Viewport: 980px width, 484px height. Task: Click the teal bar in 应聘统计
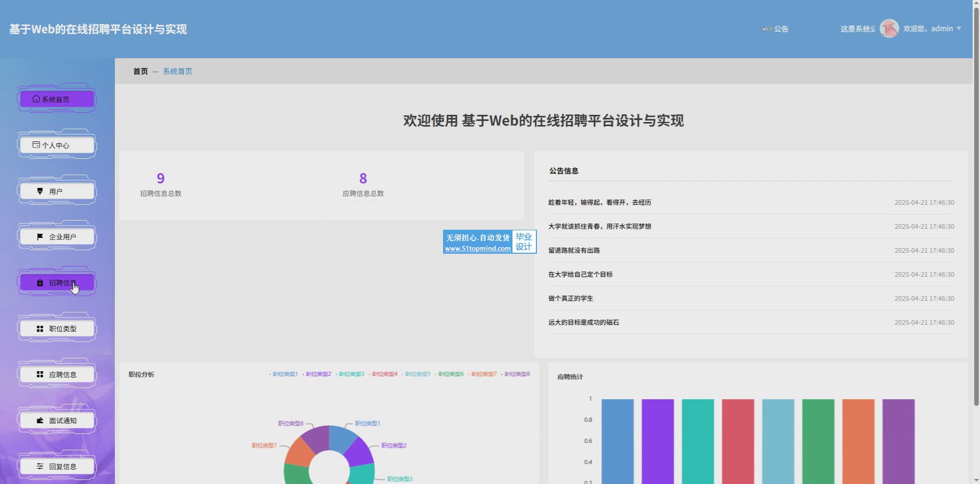(x=698, y=441)
